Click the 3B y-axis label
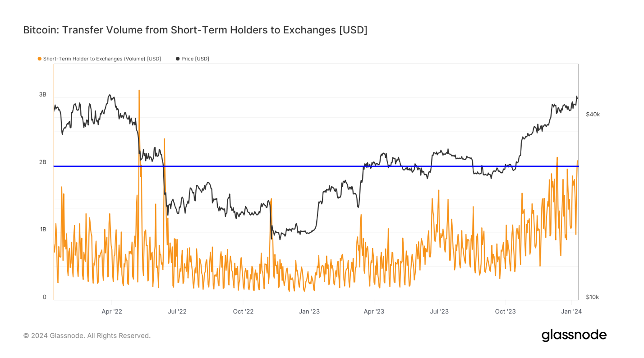 point(42,95)
